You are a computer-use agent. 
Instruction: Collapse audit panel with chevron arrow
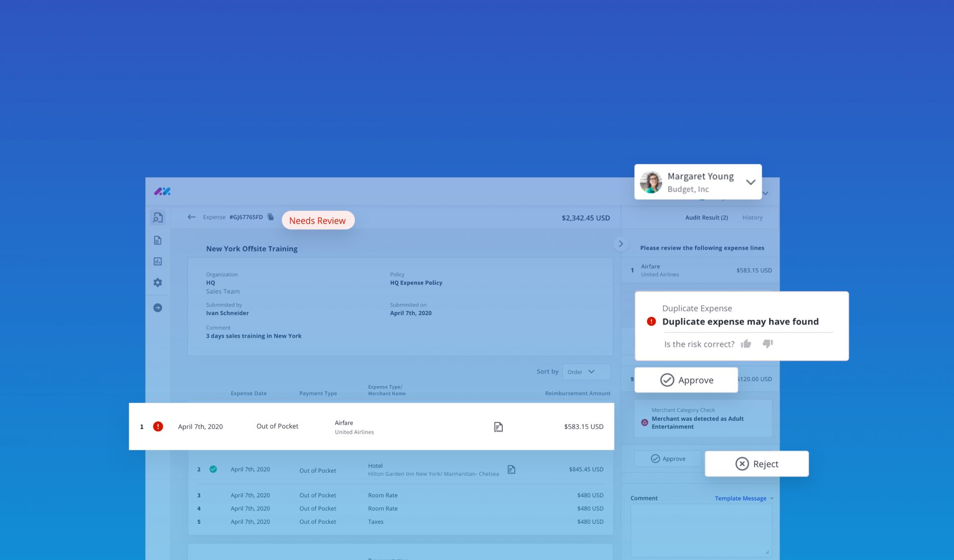621,244
